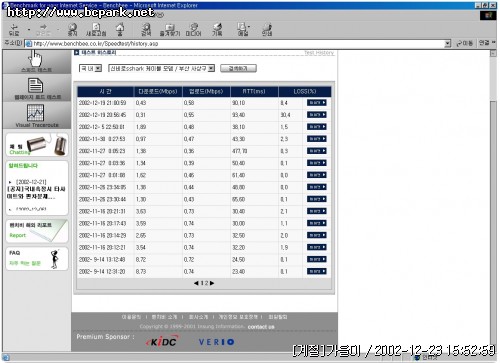Open the KIDC sponsor logo
Viewport: 500px width, 363px height.
[162, 342]
